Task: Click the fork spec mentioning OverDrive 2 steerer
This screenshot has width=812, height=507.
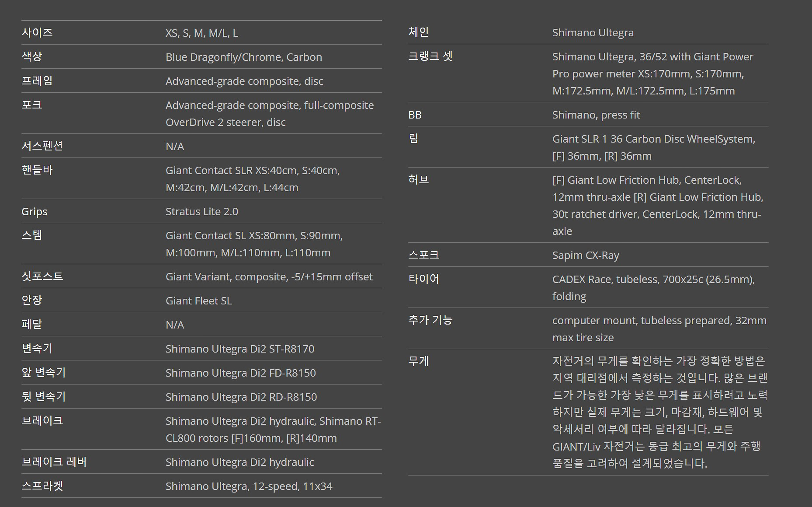Action: tap(270, 114)
